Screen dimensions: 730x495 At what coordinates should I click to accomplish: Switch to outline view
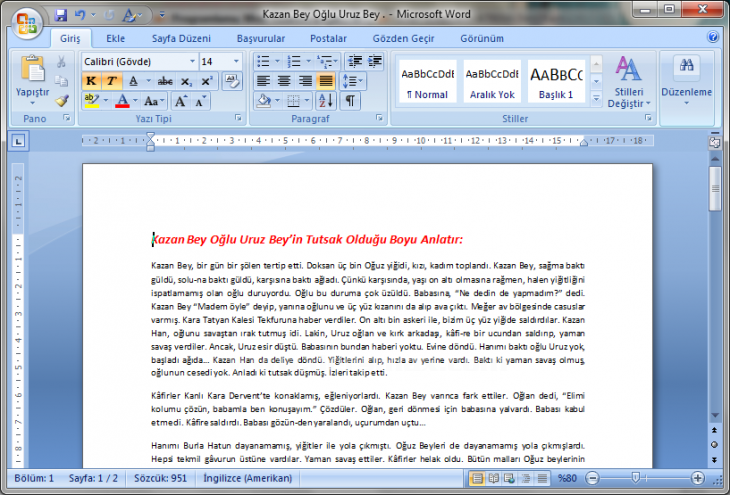pos(526,478)
